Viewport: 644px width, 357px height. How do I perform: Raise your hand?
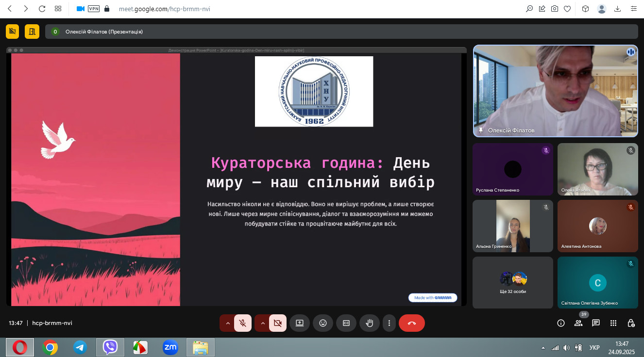(370, 323)
